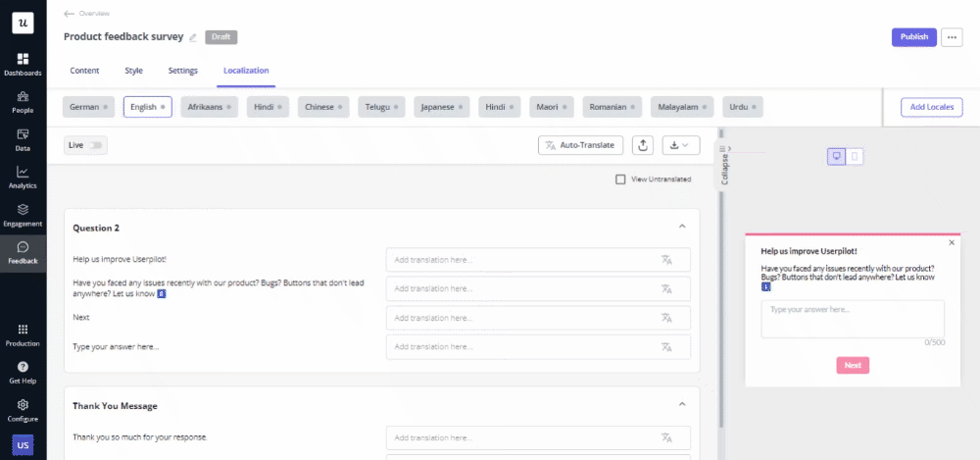Go to People in sidebar
The image size is (980, 460).
(x=23, y=102)
